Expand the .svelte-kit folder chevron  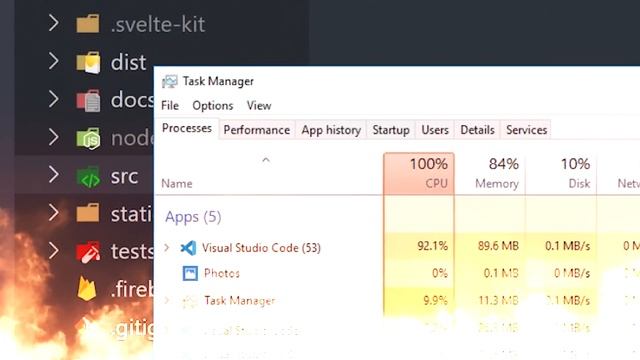coord(53,23)
